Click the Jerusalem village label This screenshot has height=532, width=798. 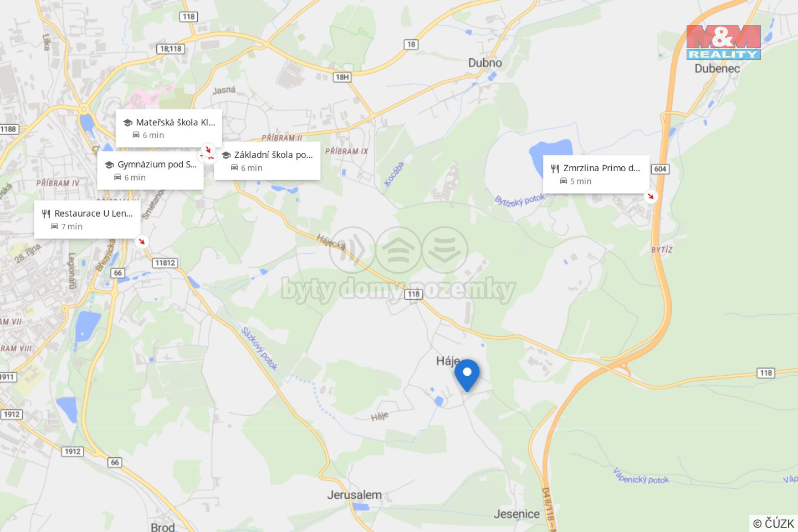point(354,495)
